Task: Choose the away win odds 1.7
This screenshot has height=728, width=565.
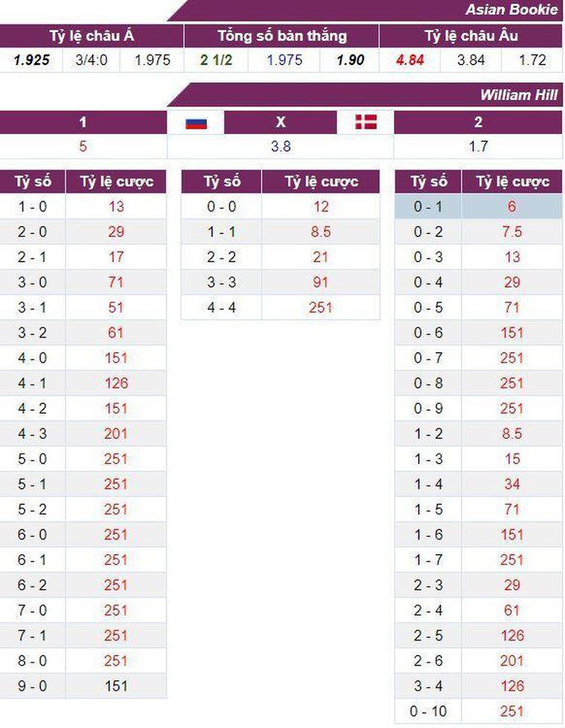Action: pos(478,146)
